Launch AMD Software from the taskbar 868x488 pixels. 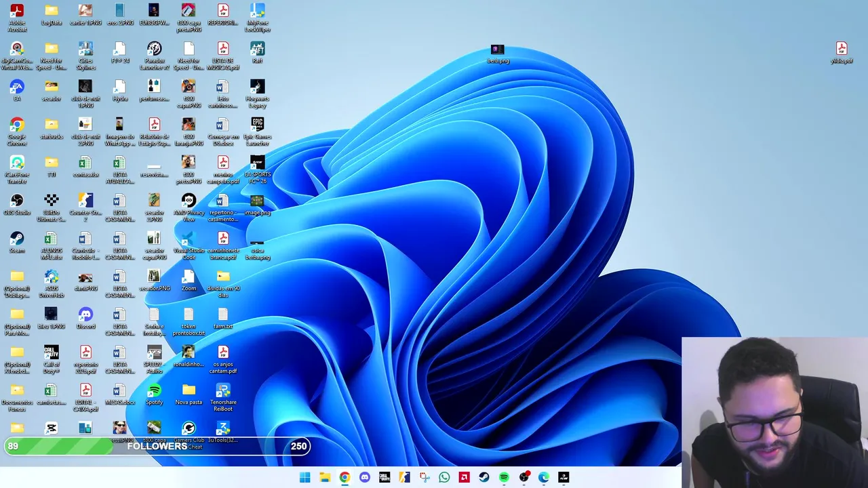(x=464, y=477)
